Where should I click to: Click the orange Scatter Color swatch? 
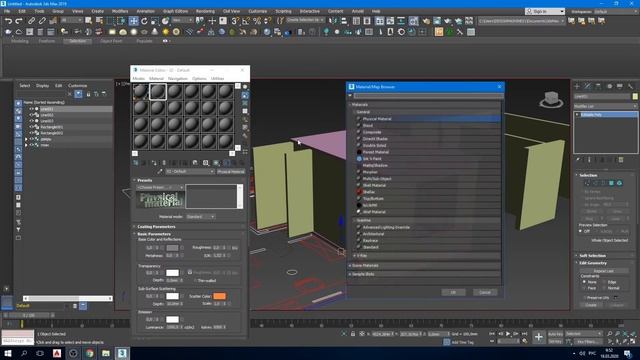tap(219, 296)
